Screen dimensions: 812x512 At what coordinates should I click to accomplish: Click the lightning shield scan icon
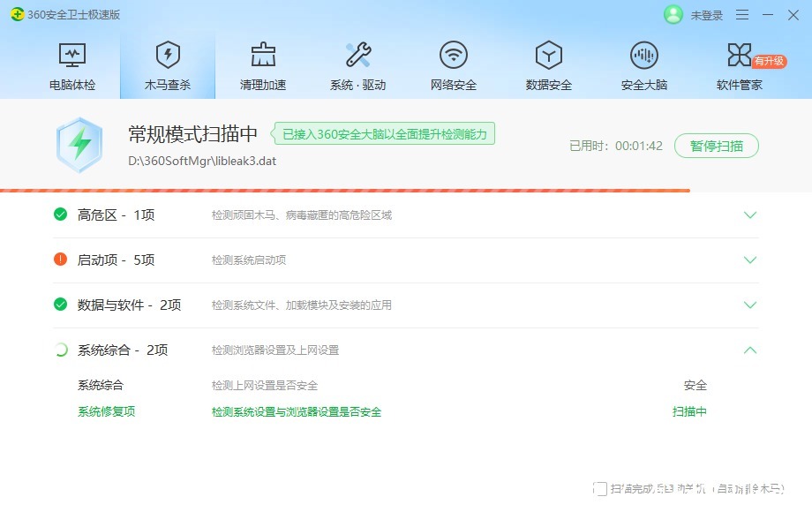[x=79, y=145]
